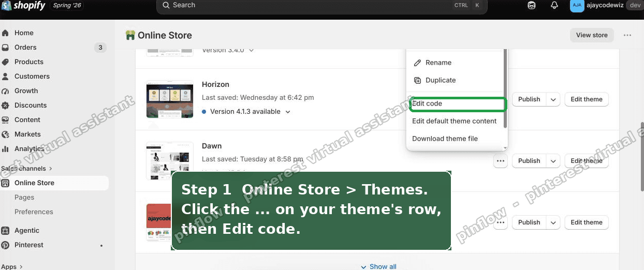Click the Products tag icon
The height and width of the screenshot is (270, 644).
pos(6,62)
